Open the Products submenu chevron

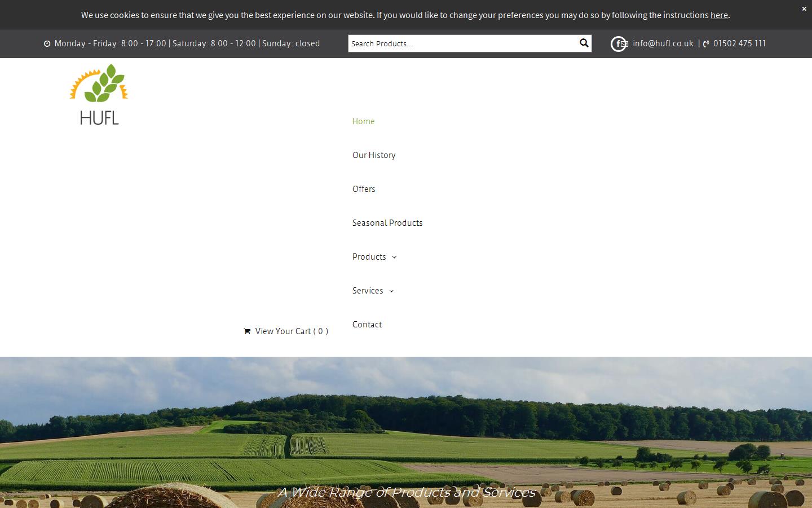click(x=394, y=257)
